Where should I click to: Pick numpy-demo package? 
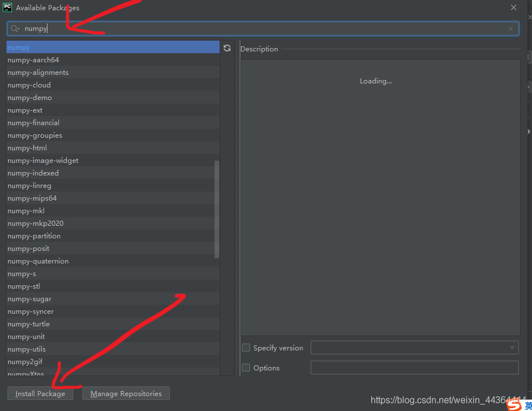[113, 97]
